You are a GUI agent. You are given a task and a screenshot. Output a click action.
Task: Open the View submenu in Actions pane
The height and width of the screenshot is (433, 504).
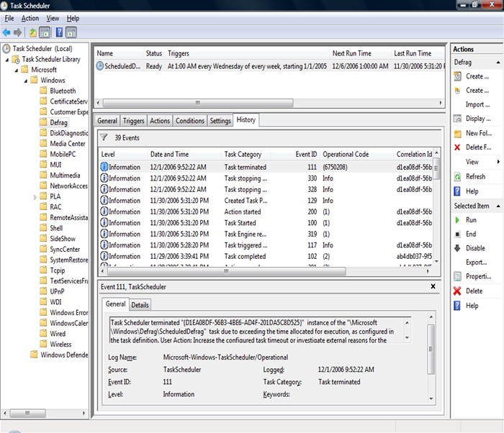(472, 162)
